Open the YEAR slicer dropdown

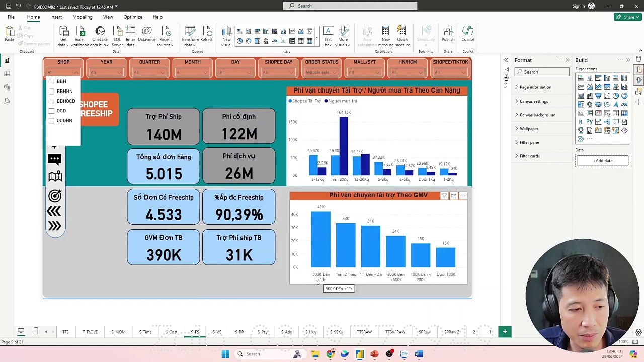coord(106,72)
